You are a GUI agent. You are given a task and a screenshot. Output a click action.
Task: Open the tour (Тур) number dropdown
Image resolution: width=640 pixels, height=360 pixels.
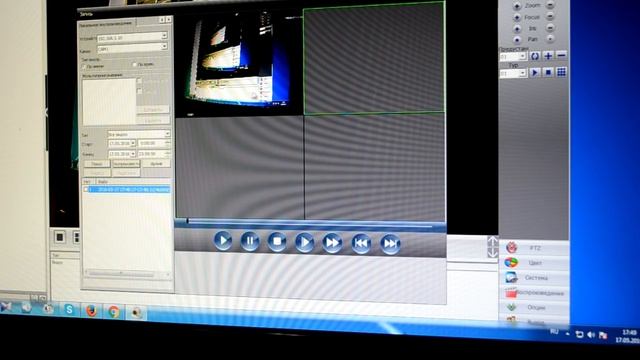coord(522,73)
